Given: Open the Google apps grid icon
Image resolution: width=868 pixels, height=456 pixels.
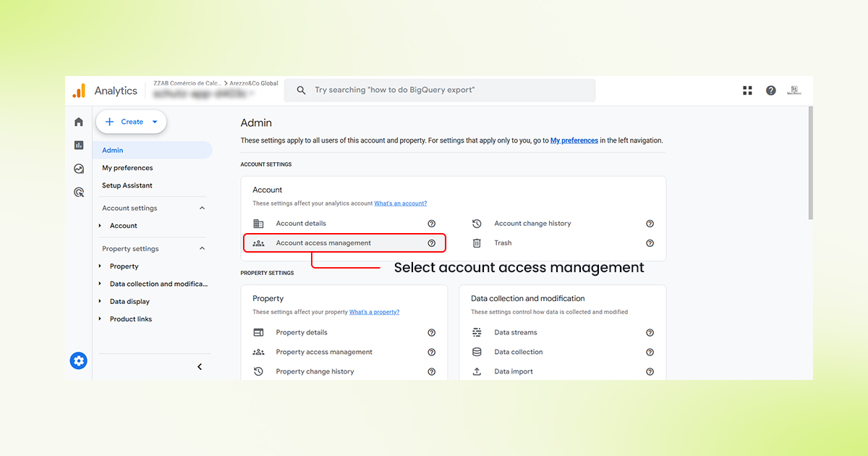Looking at the screenshot, I should (747, 90).
